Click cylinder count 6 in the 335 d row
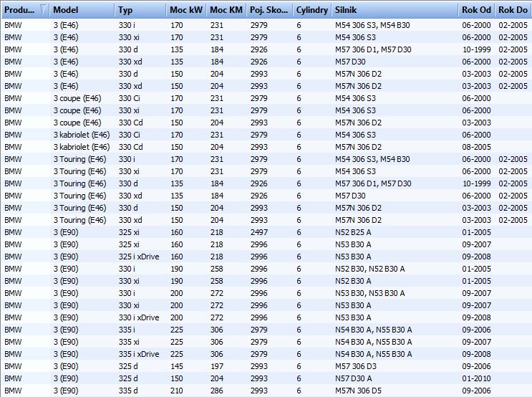Image resolution: width=532 pixels, height=397 pixels. coord(299,391)
